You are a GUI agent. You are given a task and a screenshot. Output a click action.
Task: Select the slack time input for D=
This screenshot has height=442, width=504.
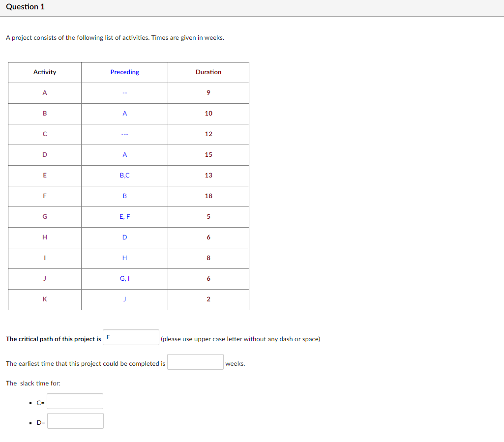click(75, 421)
